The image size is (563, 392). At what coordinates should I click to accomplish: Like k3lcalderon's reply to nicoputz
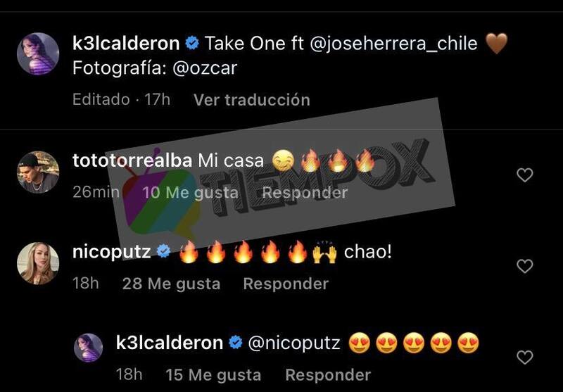pos(524,358)
